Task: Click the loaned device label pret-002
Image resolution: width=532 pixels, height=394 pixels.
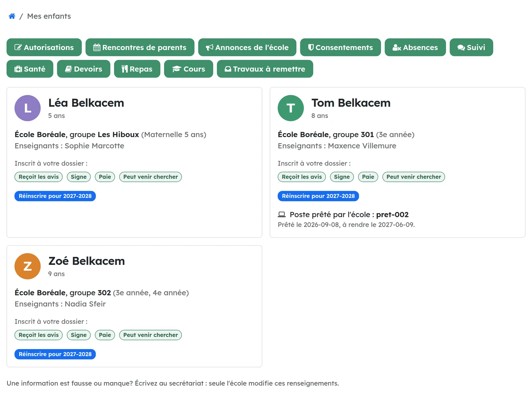Action: 392,215
